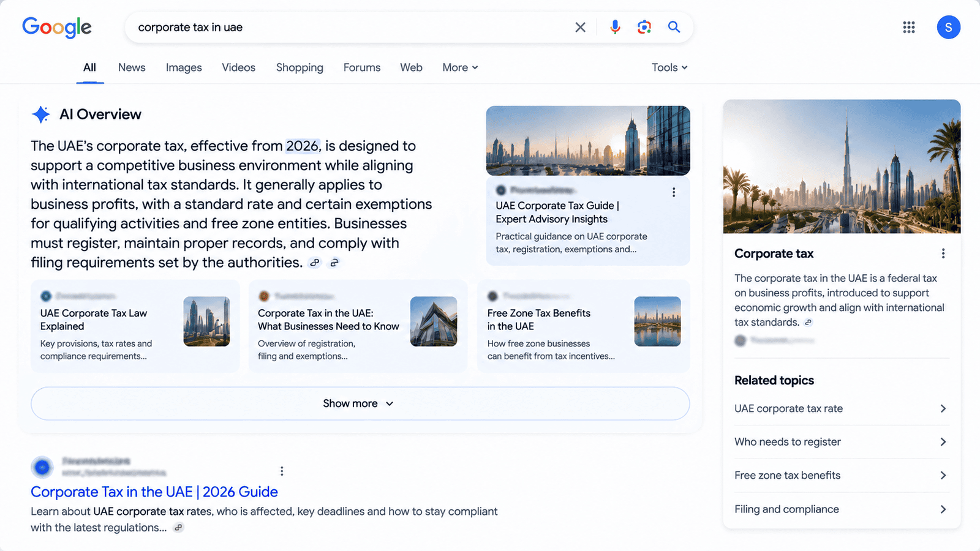
Task: Open Corporate Tax in the UAE: What Businesses Need to Know
Action: tap(358, 326)
